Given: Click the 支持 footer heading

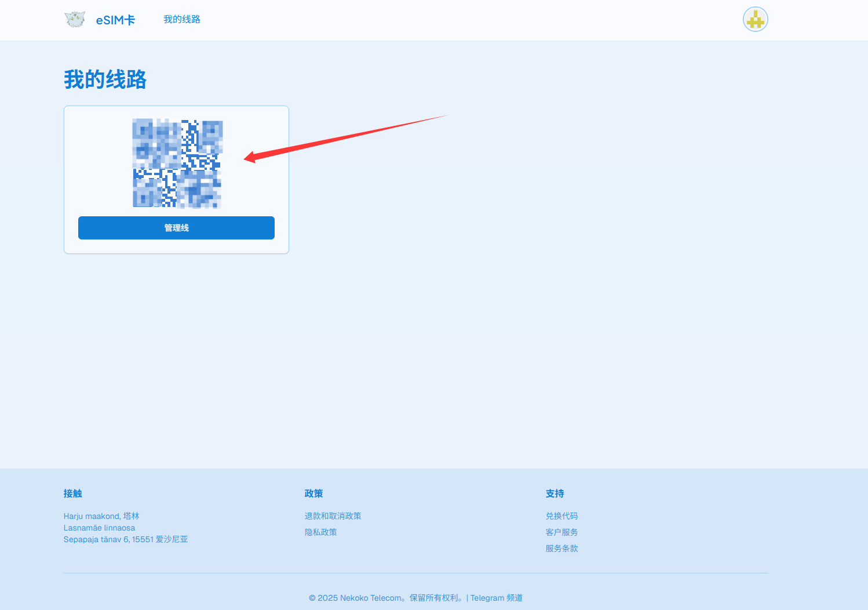Looking at the screenshot, I should click(x=555, y=493).
